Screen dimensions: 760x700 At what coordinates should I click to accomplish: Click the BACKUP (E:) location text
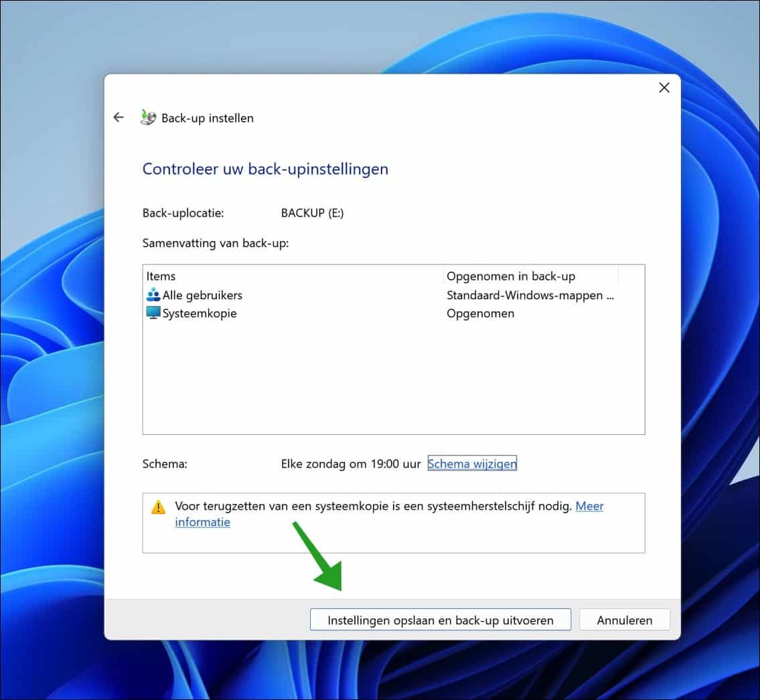[x=312, y=212]
